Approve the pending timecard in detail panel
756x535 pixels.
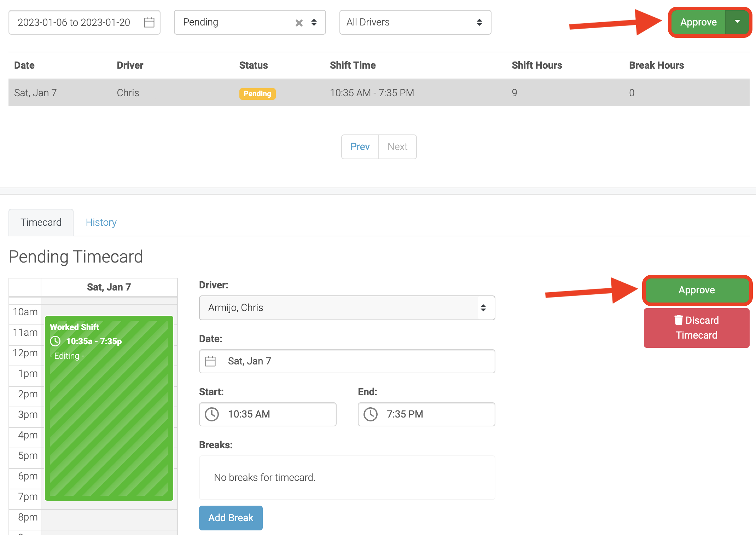[x=696, y=290]
